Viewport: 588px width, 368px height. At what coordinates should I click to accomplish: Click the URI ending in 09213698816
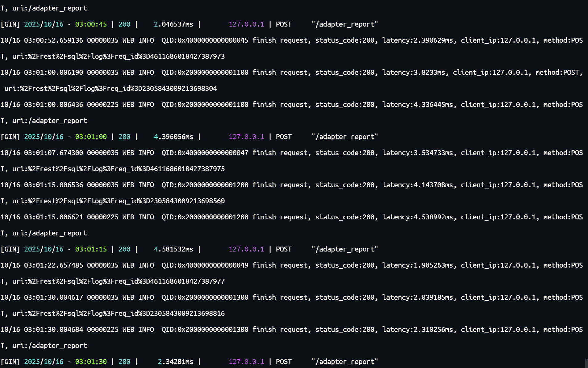(x=118, y=314)
